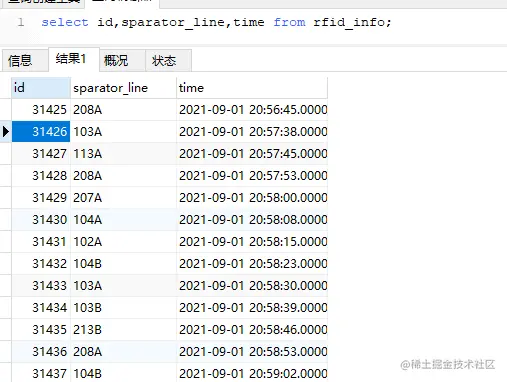Viewport: 507px width, 382px height.
Task: Click 103B in row 31434
Action: coord(123,308)
